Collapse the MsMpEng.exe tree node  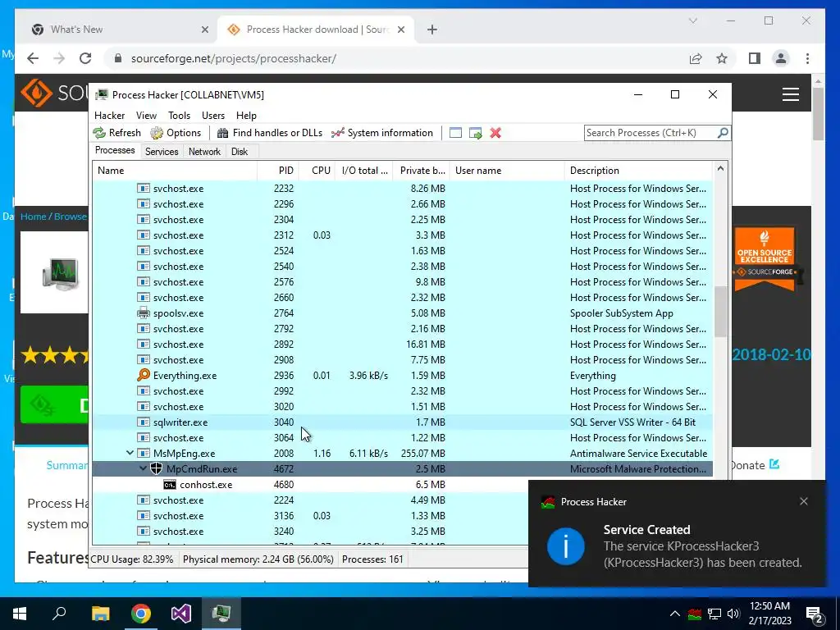[x=130, y=453]
